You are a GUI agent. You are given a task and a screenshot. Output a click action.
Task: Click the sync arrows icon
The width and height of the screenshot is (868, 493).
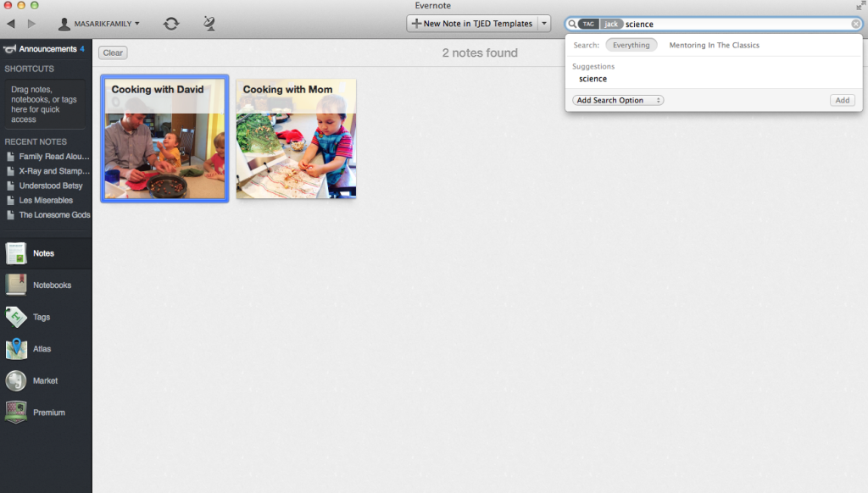point(171,23)
